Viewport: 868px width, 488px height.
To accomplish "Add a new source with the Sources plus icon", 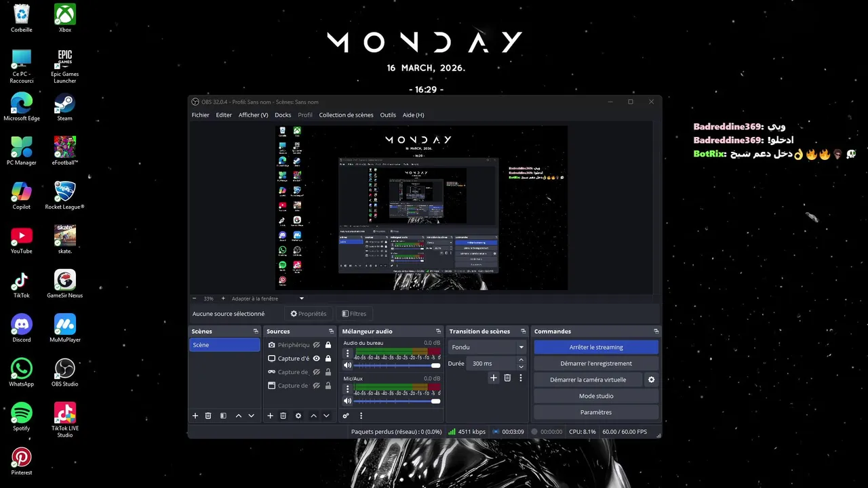I will tap(270, 415).
